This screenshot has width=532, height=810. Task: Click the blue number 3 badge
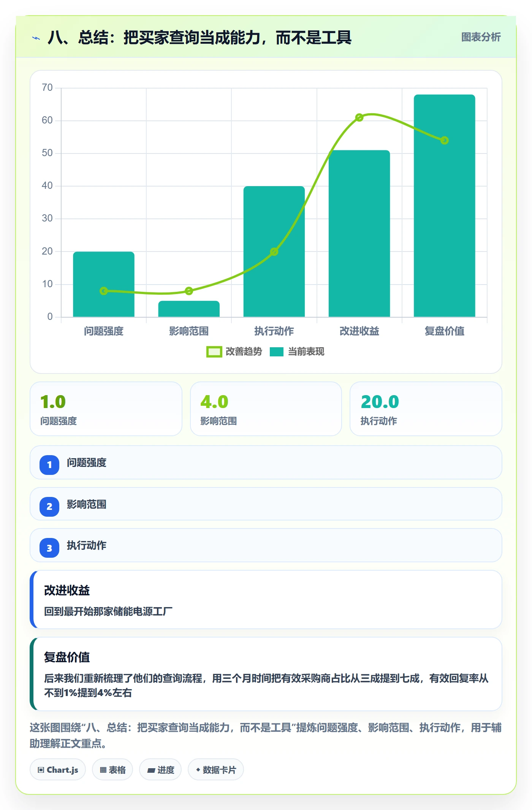(x=49, y=548)
